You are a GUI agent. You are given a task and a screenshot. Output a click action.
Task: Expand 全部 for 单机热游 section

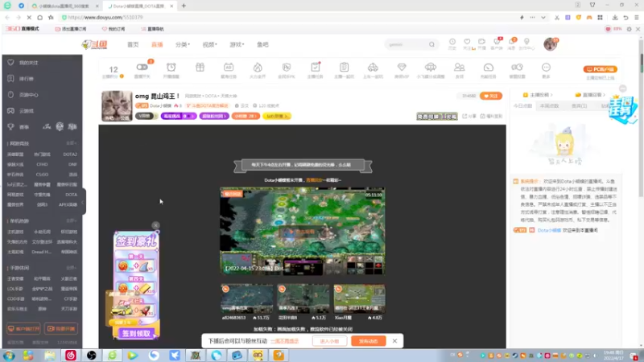pos(72,220)
